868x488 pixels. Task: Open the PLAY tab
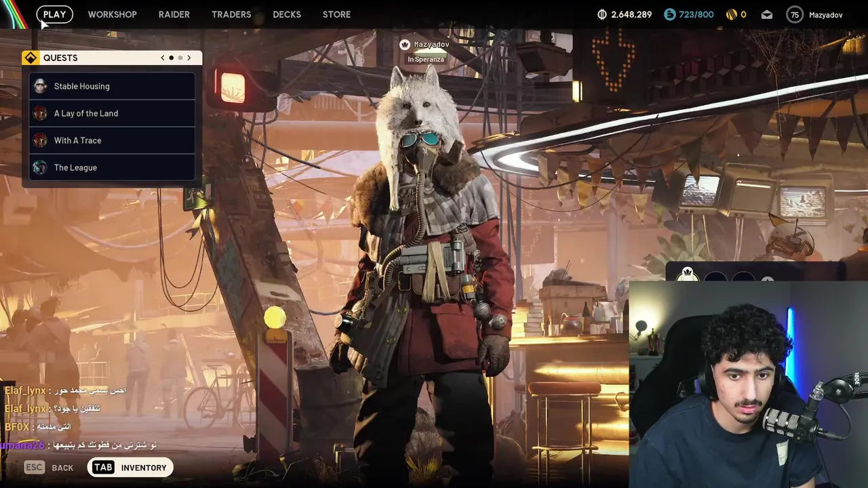(x=54, y=14)
